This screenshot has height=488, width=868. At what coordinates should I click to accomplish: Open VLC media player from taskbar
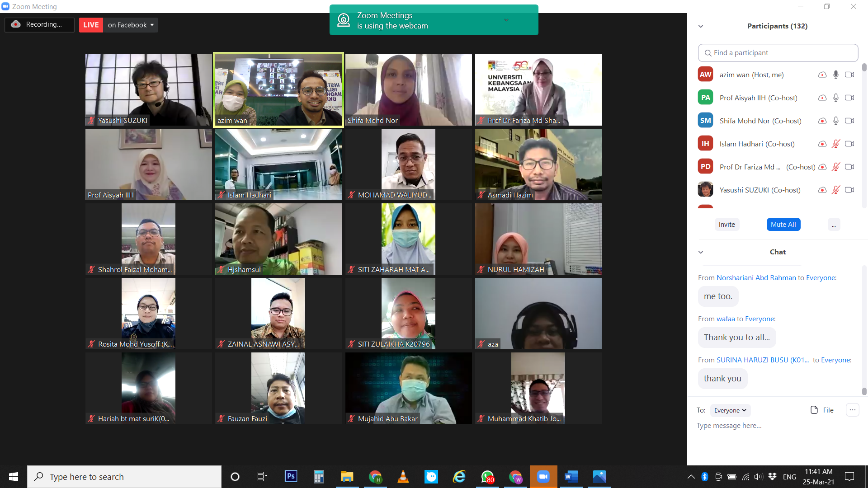pos(403,476)
